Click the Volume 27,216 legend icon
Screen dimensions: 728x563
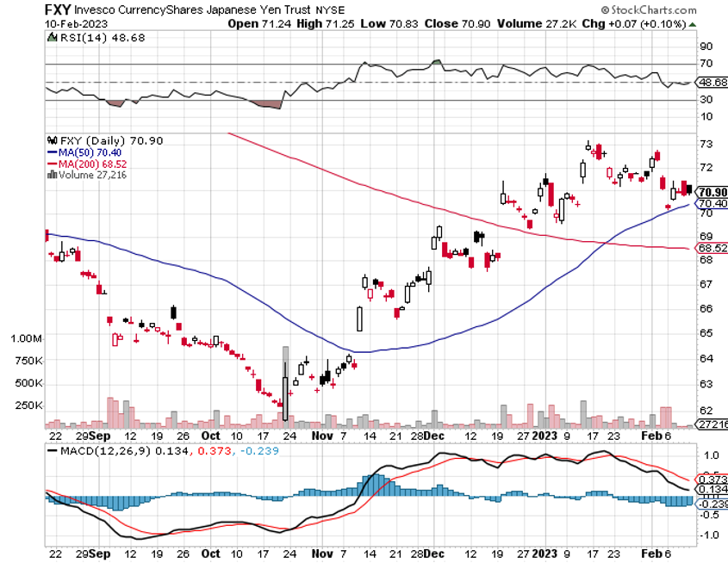pyautogui.click(x=52, y=175)
